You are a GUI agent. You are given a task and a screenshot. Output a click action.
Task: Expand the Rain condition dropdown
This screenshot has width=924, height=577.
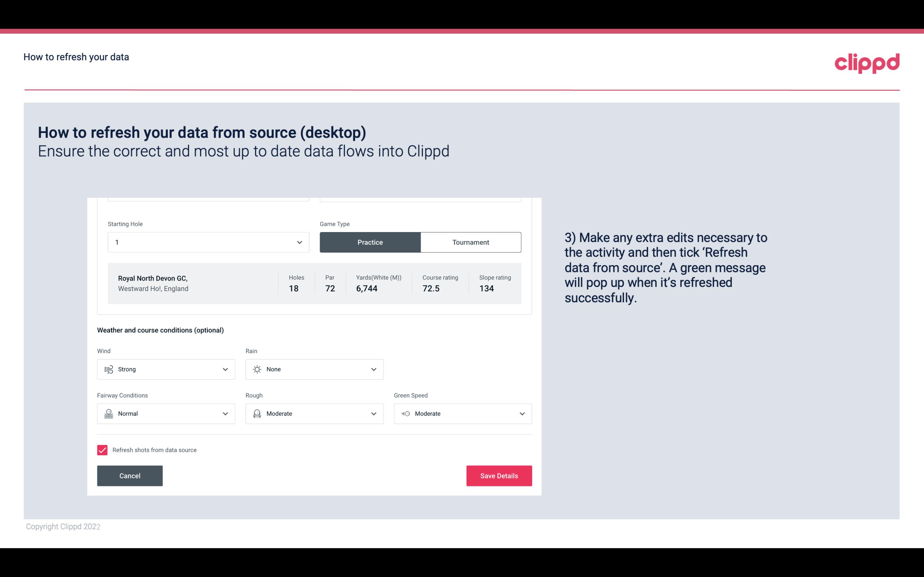click(373, 369)
